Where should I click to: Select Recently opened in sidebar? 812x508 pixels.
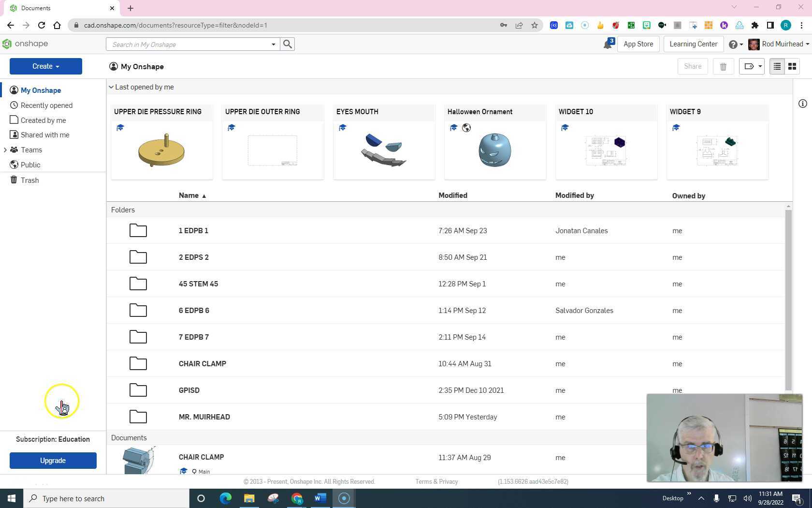pos(46,105)
